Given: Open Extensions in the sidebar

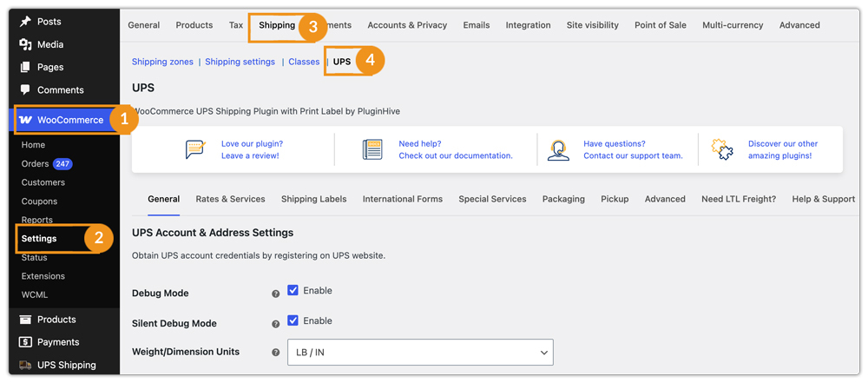Looking at the screenshot, I should tap(43, 276).
